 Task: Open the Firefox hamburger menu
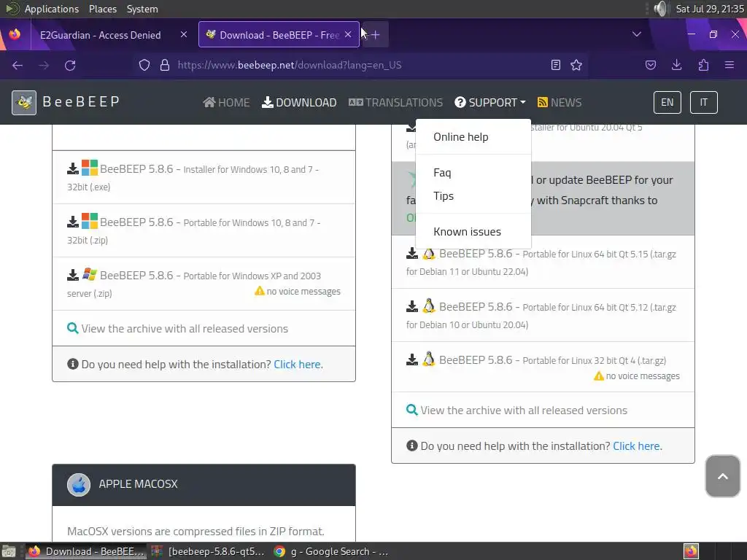(729, 65)
